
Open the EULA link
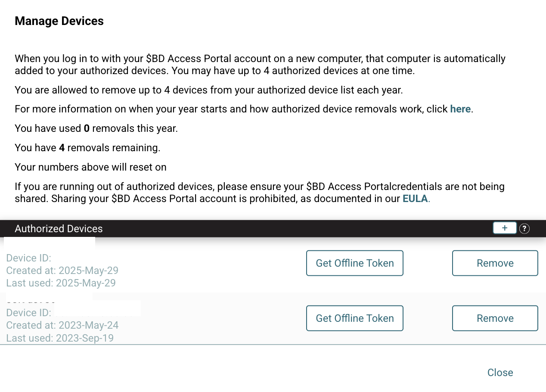click(x=416, y=199)
